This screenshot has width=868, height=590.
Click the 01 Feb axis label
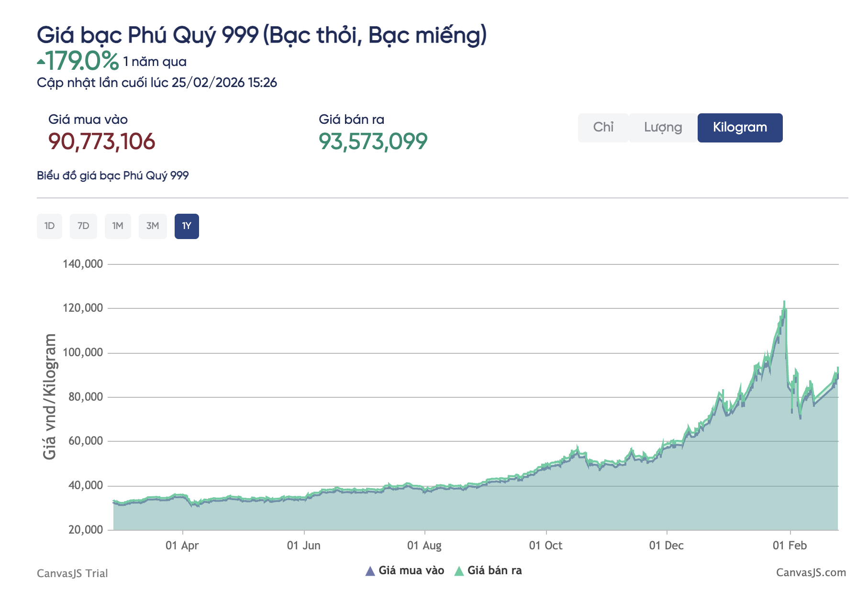(x=790, y=546)
